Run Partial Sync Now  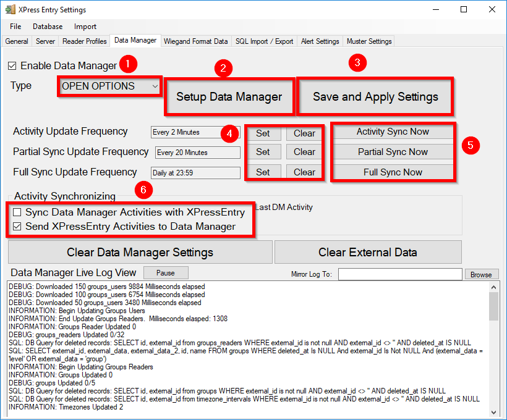tap(393, 152)
